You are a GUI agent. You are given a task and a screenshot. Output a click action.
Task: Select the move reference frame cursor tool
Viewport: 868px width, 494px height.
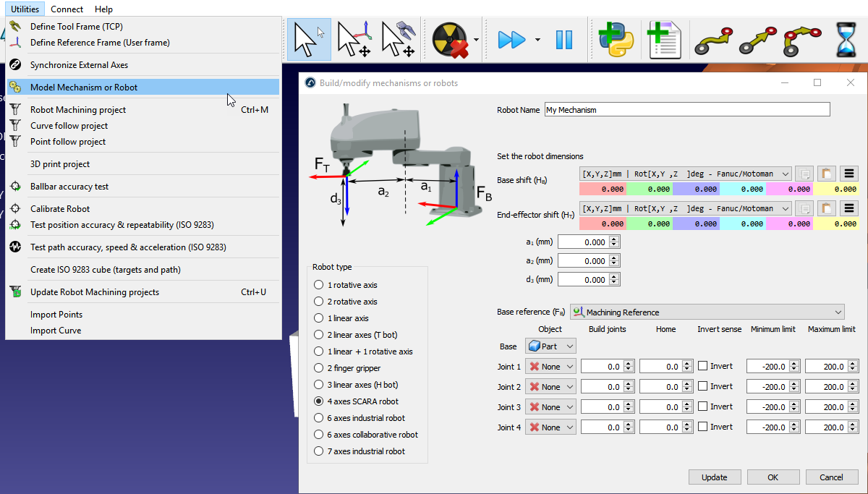point(354,39)
